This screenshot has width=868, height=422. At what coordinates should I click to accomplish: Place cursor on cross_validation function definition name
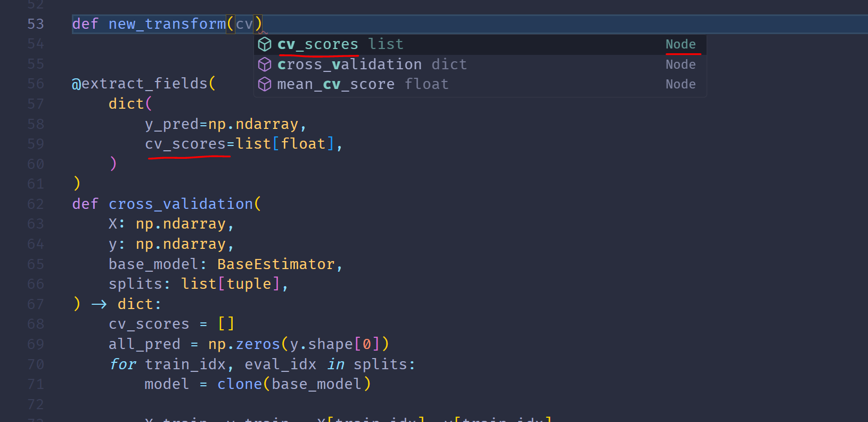181,204
